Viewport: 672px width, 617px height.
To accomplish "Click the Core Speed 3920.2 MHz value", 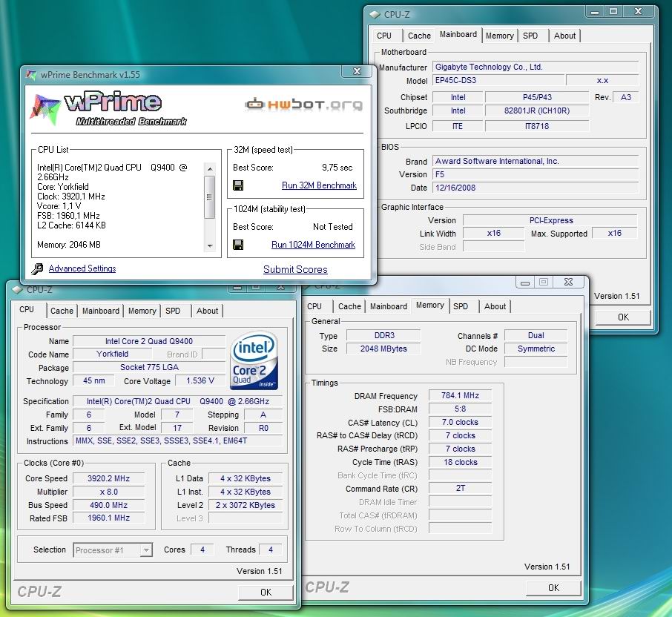I will (x=108, y=478).
